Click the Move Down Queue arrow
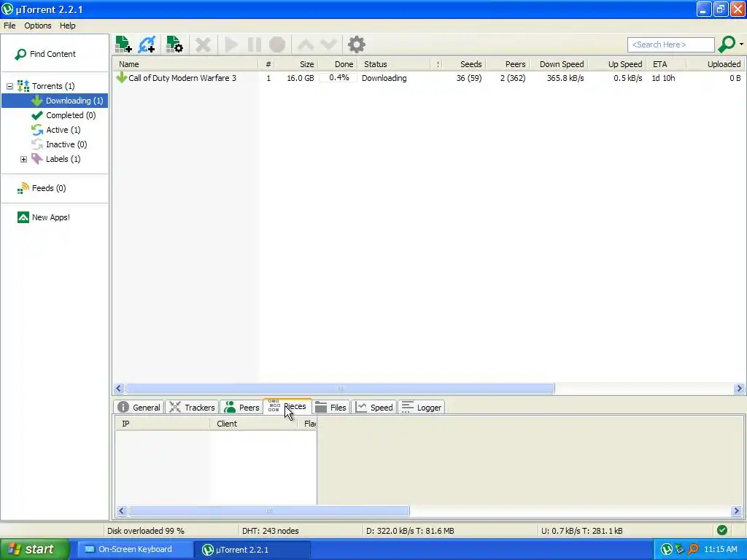The width and height of the screenshot is (747, 560). 329,44
